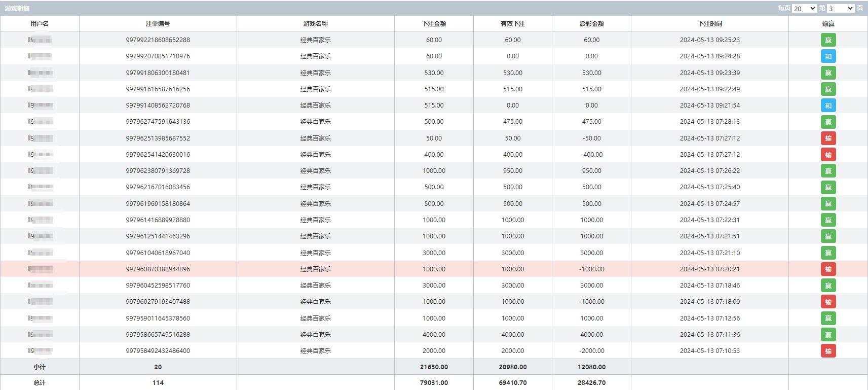Click lose badge for order 997962513985687552
Image resolution: width=868 pixels, height=390 pixels.
coord(828,138)
